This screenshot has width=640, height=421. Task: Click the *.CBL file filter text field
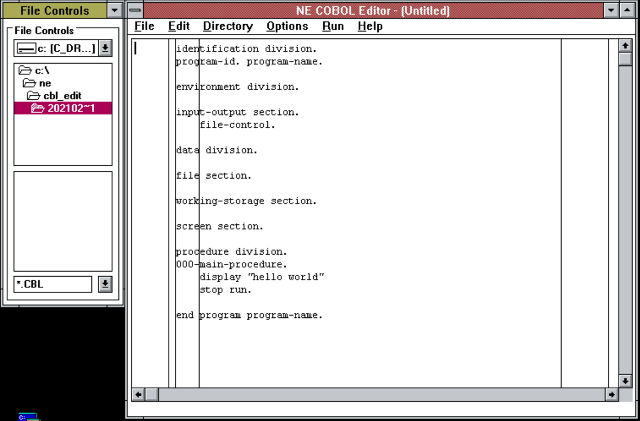[53, 284]
